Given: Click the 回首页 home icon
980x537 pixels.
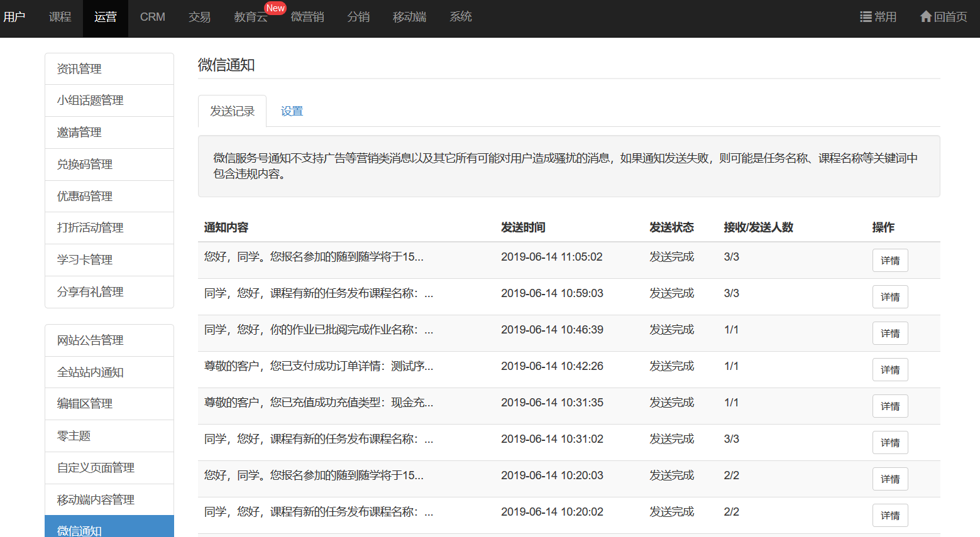Looking at the screenshot, I should (x=925, y=16).
